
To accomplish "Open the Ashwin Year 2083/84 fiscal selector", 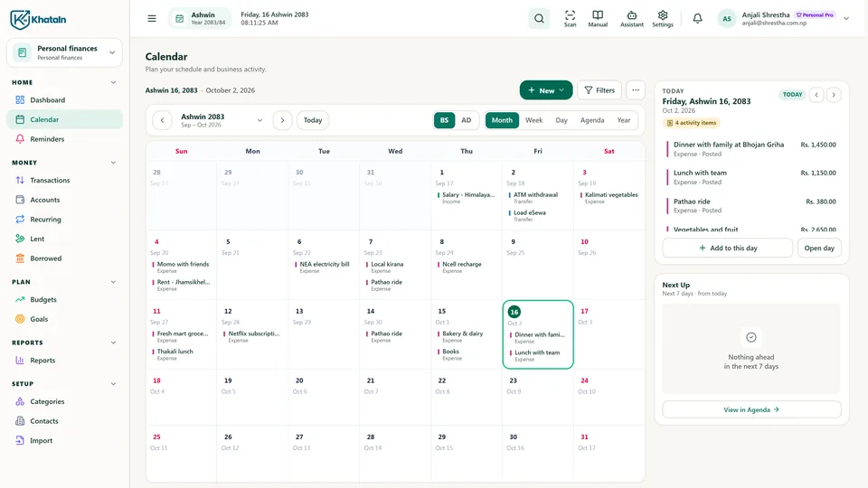I will click(x=200, y=19).
